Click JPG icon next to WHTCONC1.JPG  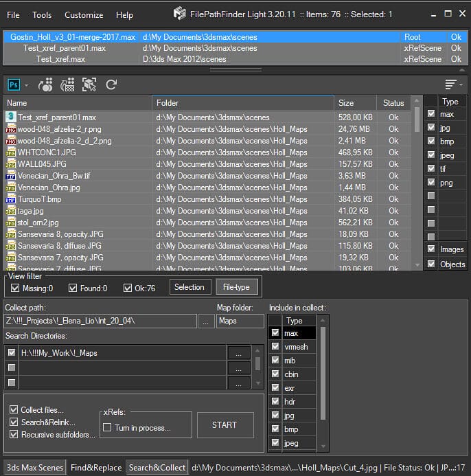pyautogui.click(x=10, y=152)
